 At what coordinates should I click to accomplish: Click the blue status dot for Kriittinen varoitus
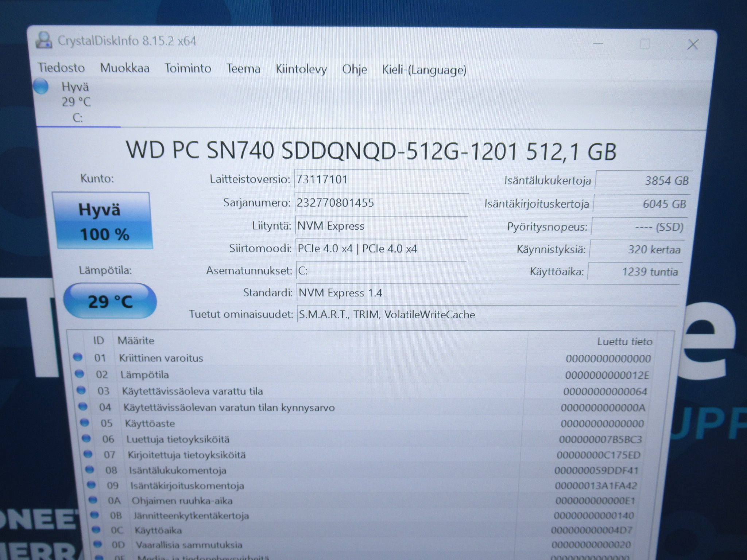(78, 357)
